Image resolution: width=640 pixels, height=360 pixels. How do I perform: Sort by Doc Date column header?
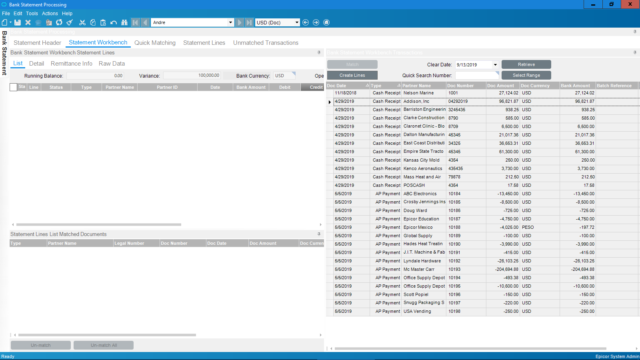[x=347, y=86]
